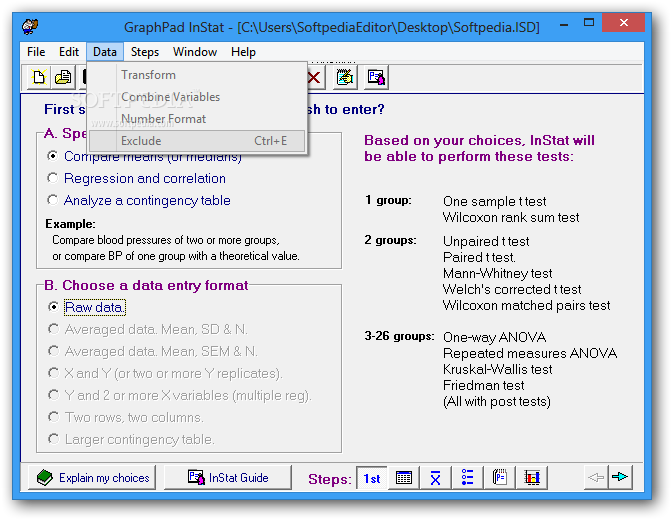Click 'Mann-Whitney test' text
The image size is (672, 520).
(498, 274)
